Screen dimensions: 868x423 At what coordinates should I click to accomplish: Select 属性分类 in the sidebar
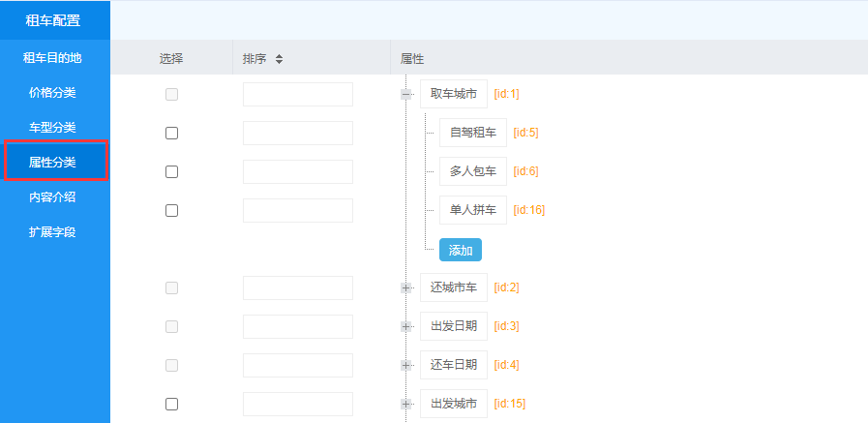pyautogui.click(x=54, y=162)
